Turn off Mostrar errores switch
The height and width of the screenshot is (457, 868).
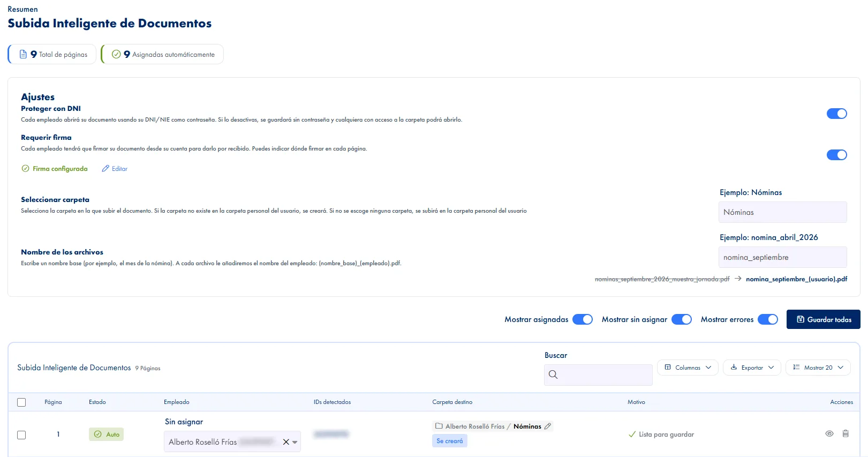point(768,319)
